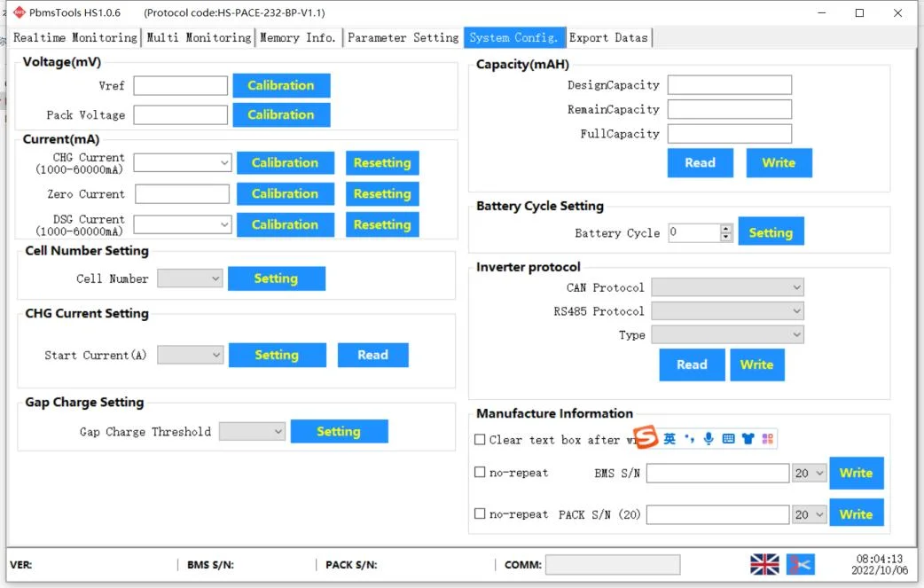The height and width of the screenshot is (588, 924).
Task: Check no-repeat for PACK S/N
Action: tap(480, 514)
